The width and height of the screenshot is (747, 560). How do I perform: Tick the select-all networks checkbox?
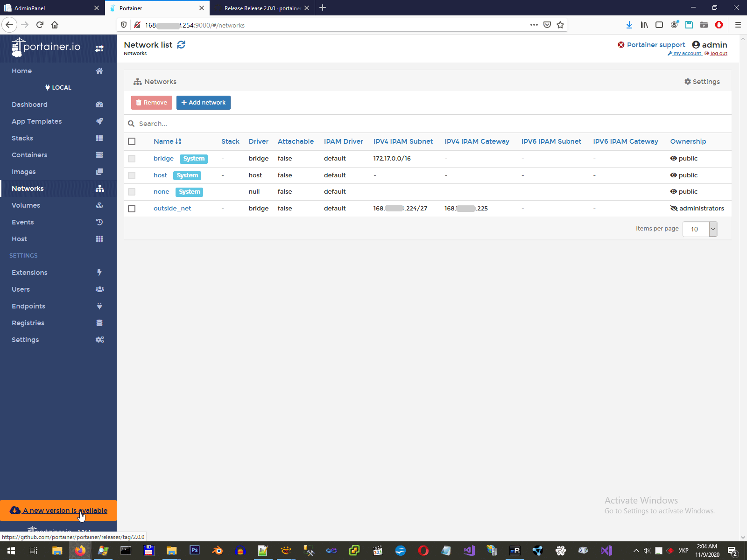pos(132,141)
